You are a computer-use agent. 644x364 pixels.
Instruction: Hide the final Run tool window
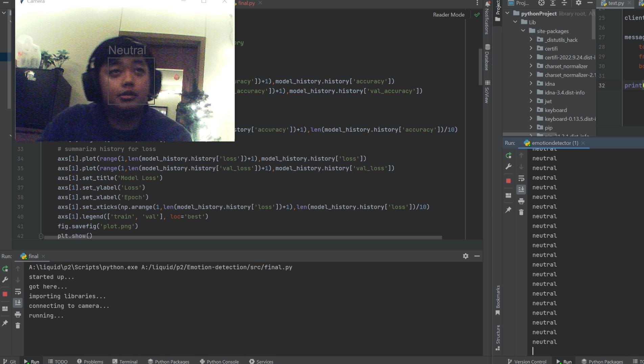[x=477, y=256]
